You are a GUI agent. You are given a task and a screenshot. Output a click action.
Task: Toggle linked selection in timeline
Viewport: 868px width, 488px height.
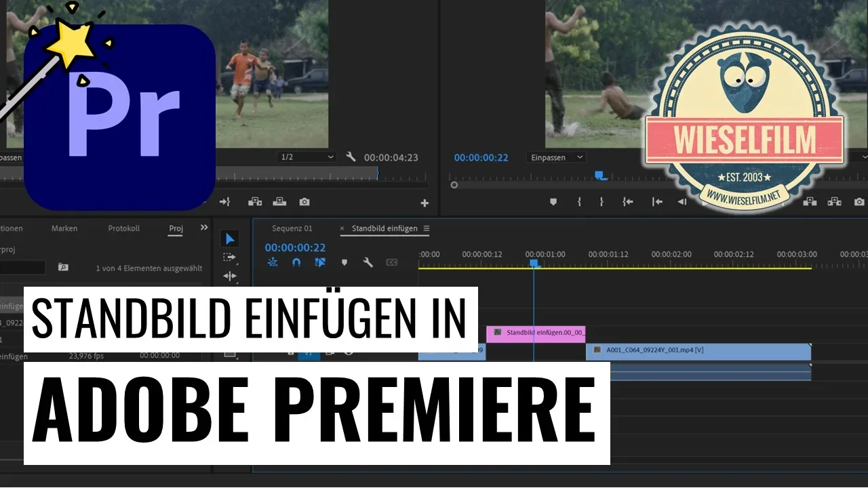pos(320,262)
